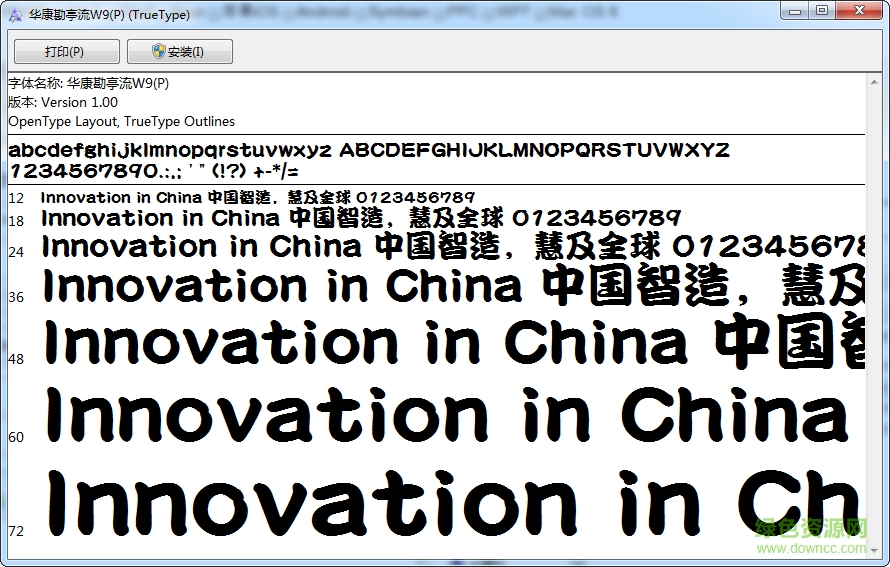The width and height of the screenshot is (890, 567).
Task: Click the 安装(I) install button
Action: tap(179, 52)
